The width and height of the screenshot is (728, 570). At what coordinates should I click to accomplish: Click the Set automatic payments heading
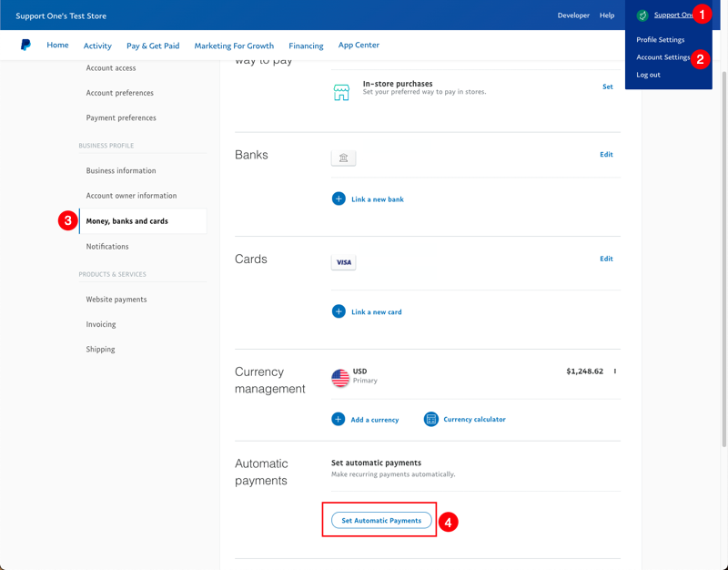(x=376, y=463)
